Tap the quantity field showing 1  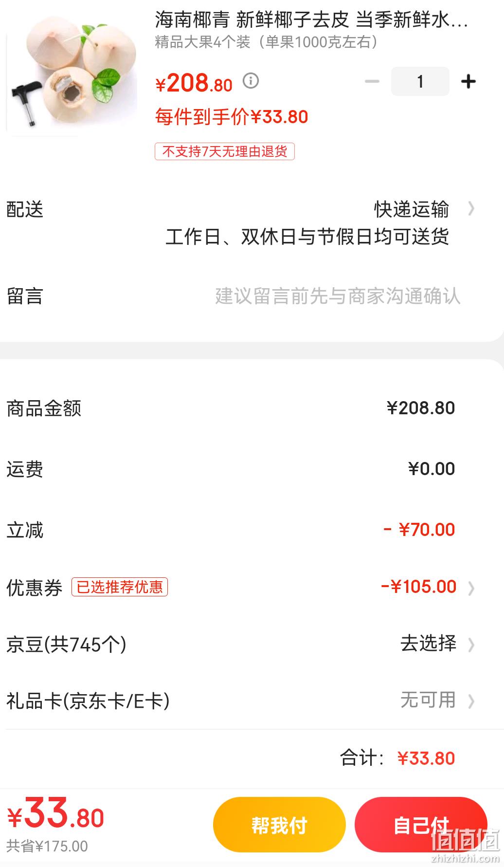(420, 81)
